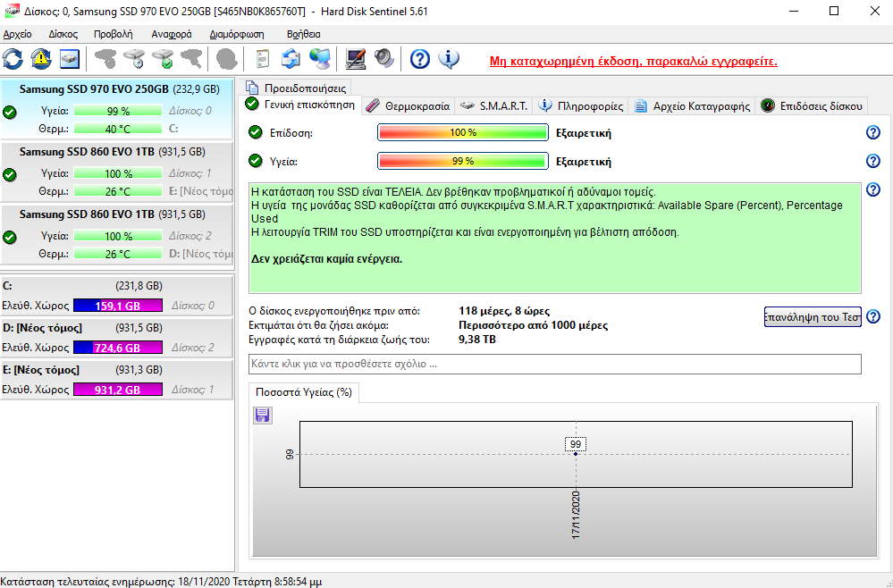The image size is (893, 588).
Task: Click the send email envelope toolbar icon
Action: coord(291,59)
